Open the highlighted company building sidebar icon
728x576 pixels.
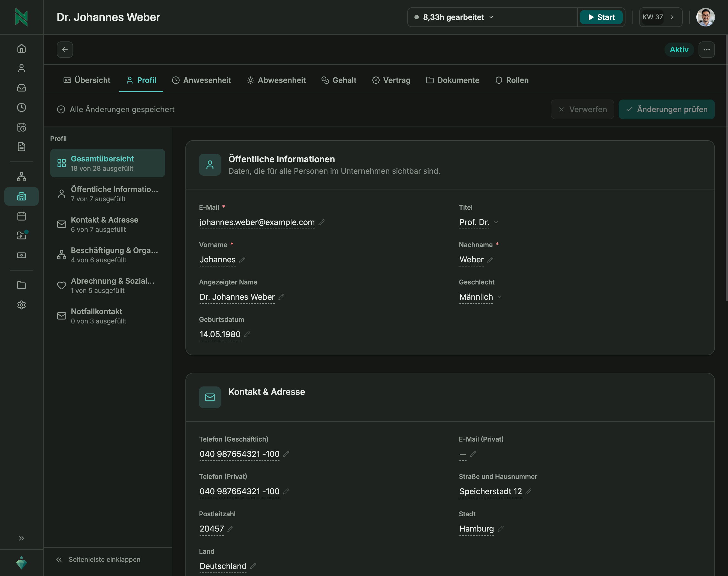coord(21,196)
